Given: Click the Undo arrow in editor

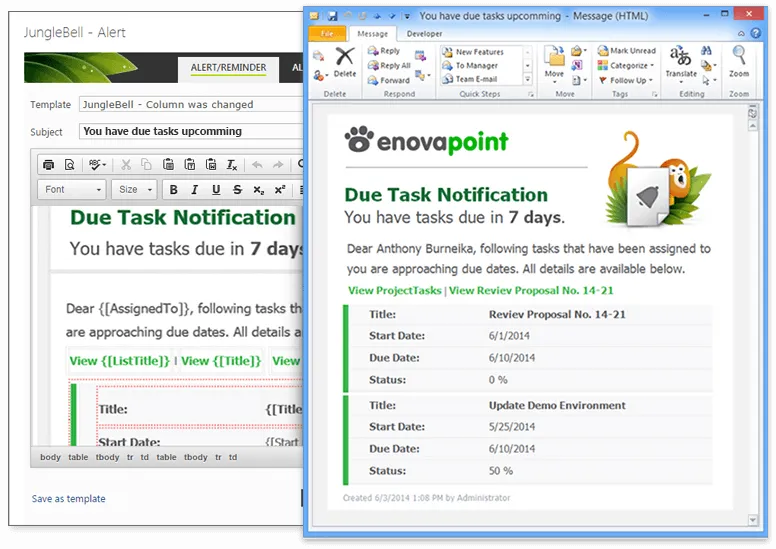Looking at the screenshot, I should [x=257, y=165].
